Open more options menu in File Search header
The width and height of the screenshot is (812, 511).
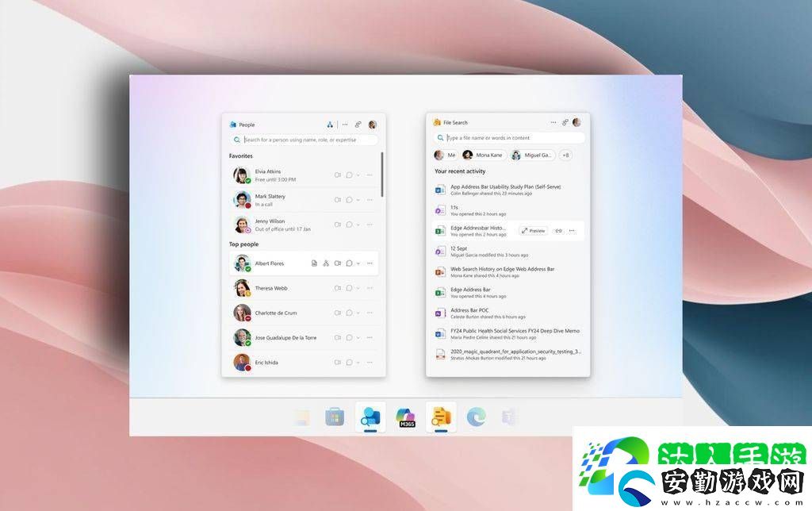(x=553, y=122)
